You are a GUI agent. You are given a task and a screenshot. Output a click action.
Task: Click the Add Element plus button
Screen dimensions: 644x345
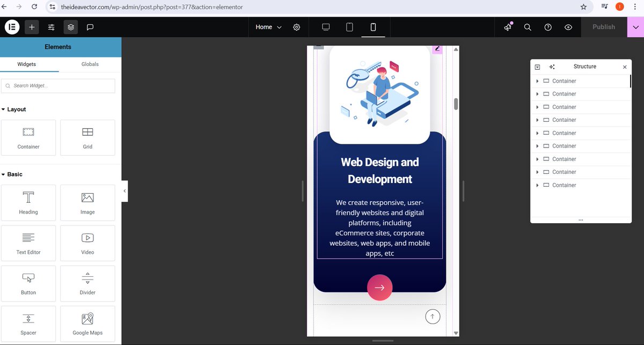[32, 27]
